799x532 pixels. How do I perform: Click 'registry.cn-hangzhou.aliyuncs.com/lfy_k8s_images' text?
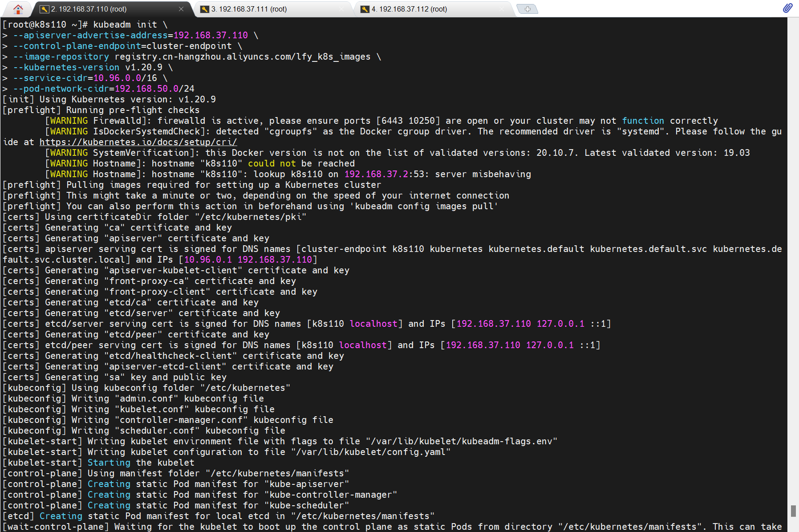click(x=243, y=57)
